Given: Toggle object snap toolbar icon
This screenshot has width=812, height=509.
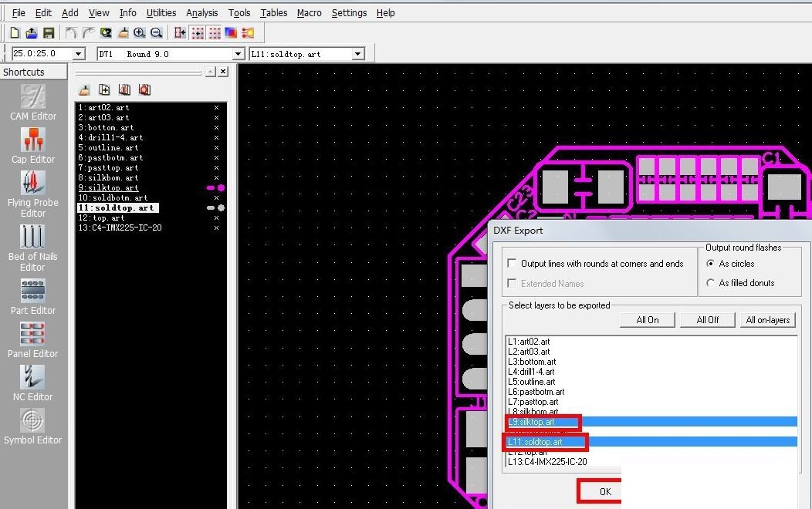Looking at the screenshot, I should coord(180,33).
